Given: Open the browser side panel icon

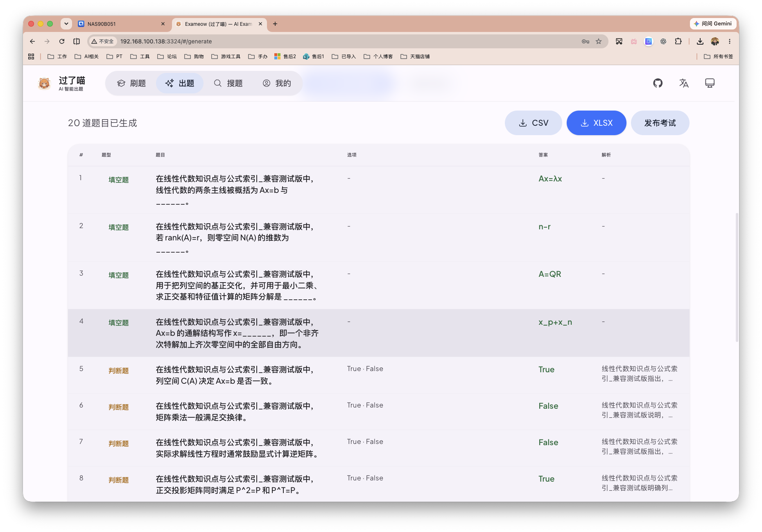Looking at the screenshot, I should pos(77,41).
